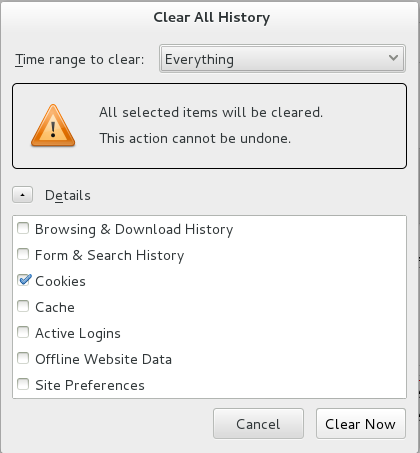Click the orange warning triangle icon
Viewport: 420px width, 453px height.
click(x=53, y=126)
